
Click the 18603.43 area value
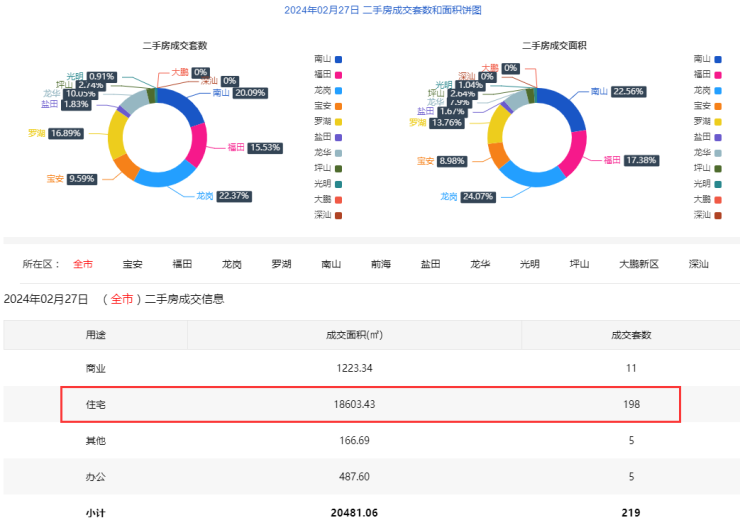pos(354,404)
